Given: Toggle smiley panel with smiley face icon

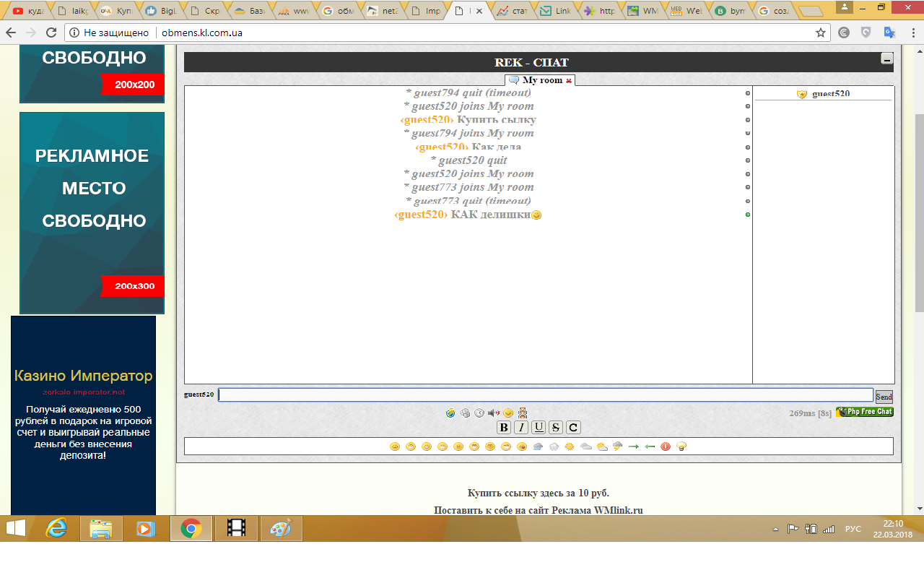Looking at the screenshot, I should (508, 413).
